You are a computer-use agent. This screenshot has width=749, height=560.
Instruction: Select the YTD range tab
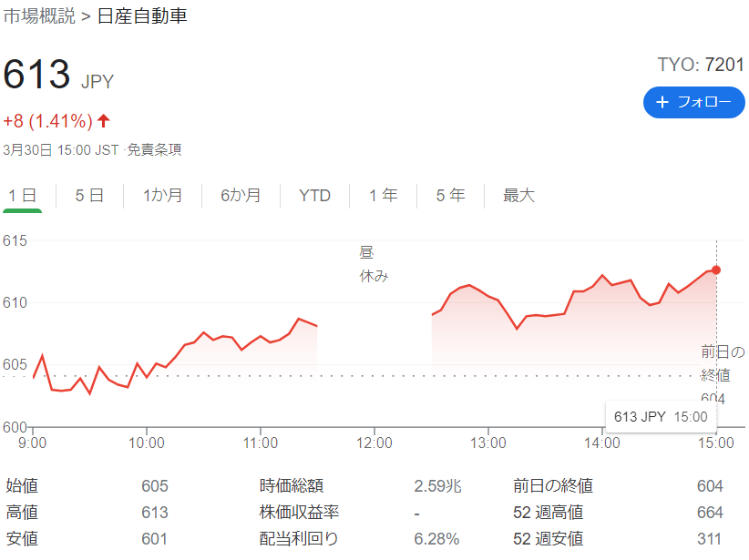(x=314, y=196)
